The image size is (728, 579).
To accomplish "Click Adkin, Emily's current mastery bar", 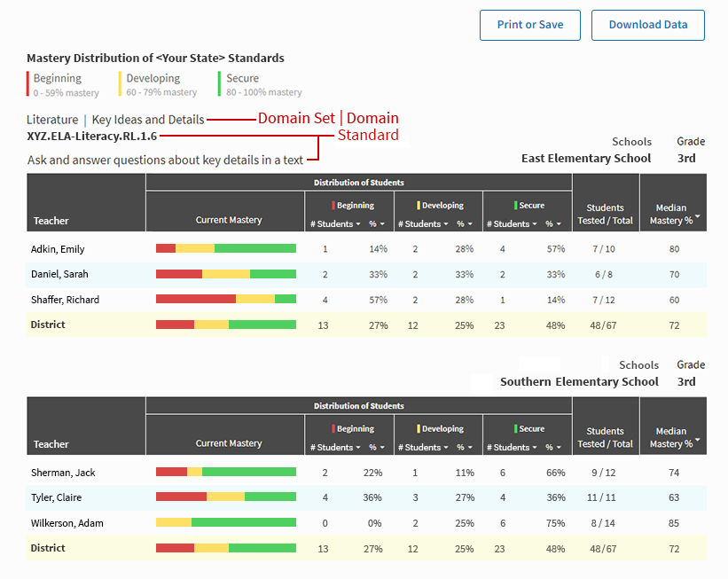I will [x=225, y=248].
